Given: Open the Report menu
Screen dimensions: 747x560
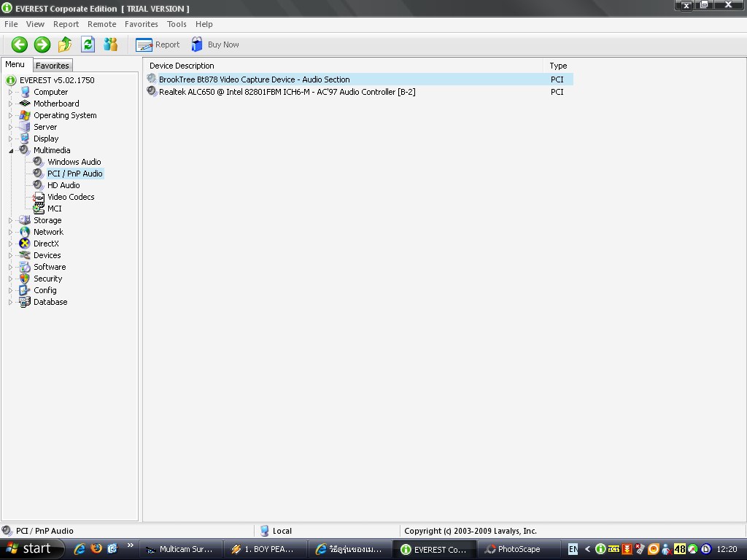Looking at the screenshot, I should coord(66,24).
